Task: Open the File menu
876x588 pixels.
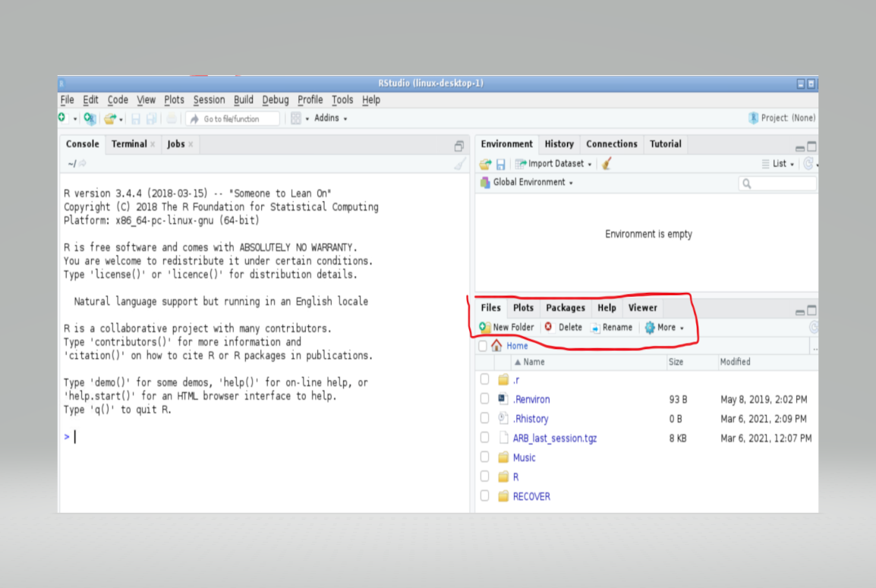Action: [x=67, y=100]
